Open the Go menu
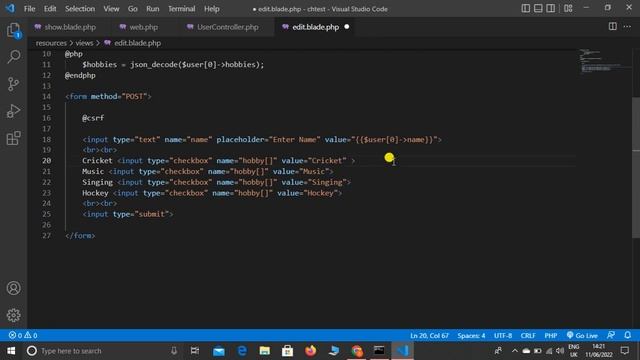The height and width of the screenshot is (360, 640). coord(133,9)
